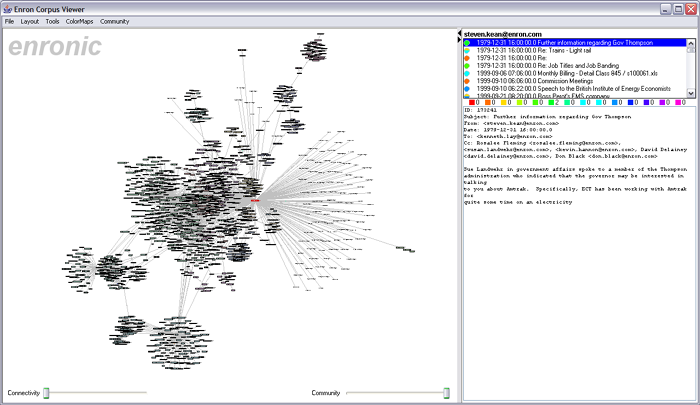
Task: Click the green swatch with count 2
Action: click(x=551, y=103)
